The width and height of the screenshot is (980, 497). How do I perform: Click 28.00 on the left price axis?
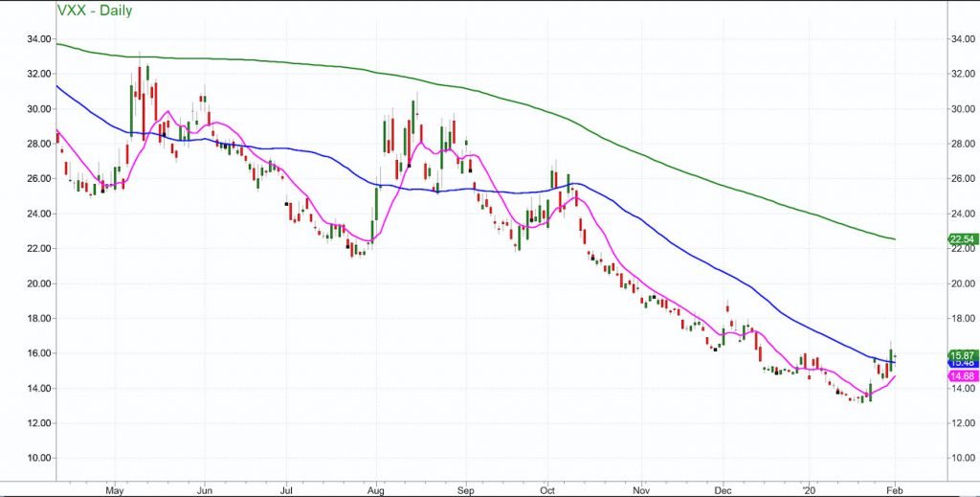pos(38,144)
